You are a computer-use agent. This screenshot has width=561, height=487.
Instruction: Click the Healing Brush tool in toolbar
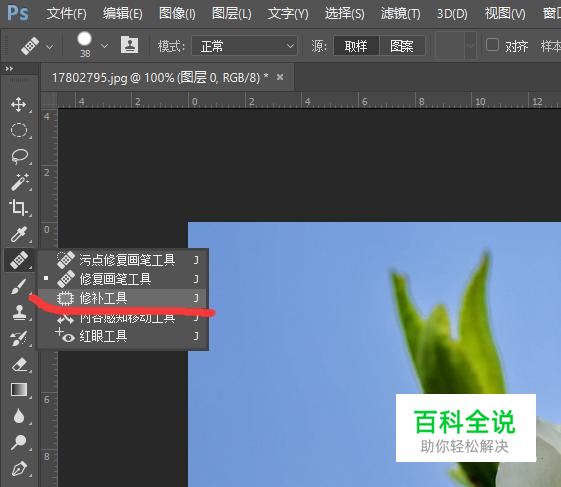[x=19, y=260]
